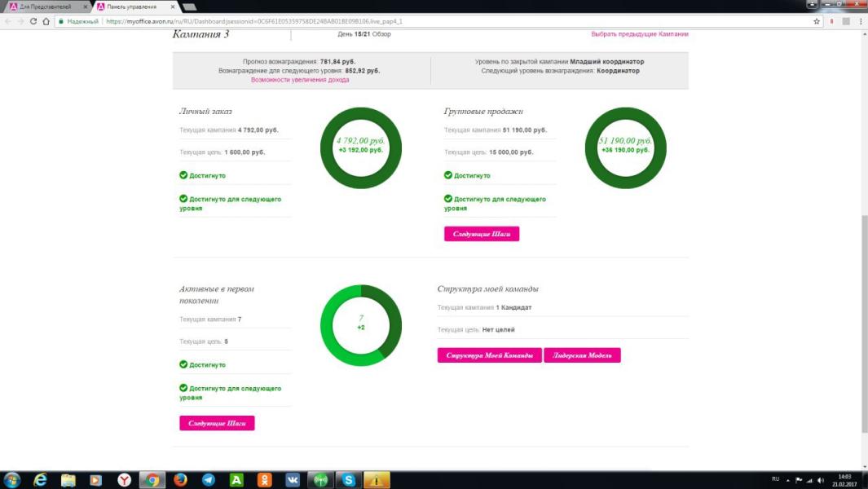868x489 pixels.
Task: Click 'Младший координатор' level text
Action: pos(607,61)
